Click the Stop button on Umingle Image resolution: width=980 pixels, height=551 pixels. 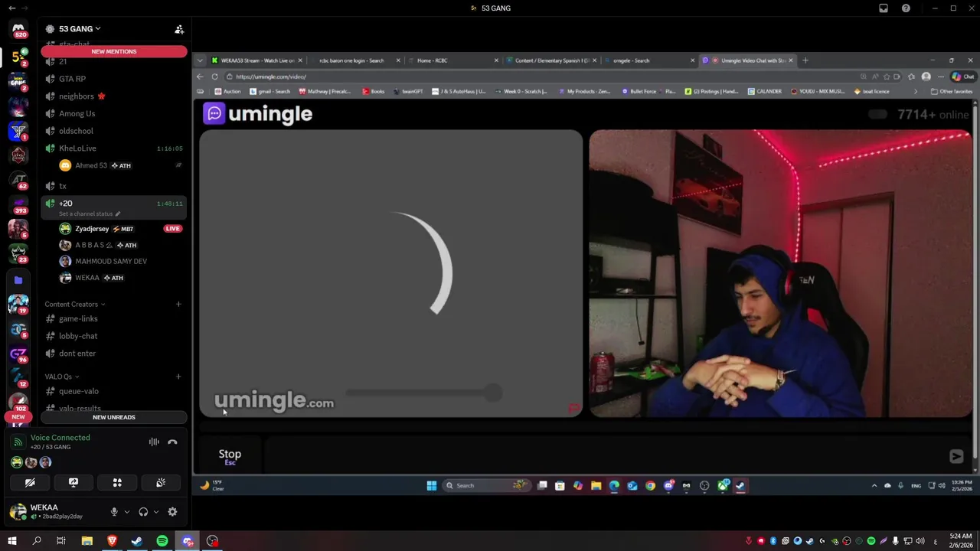click(230, 456)
